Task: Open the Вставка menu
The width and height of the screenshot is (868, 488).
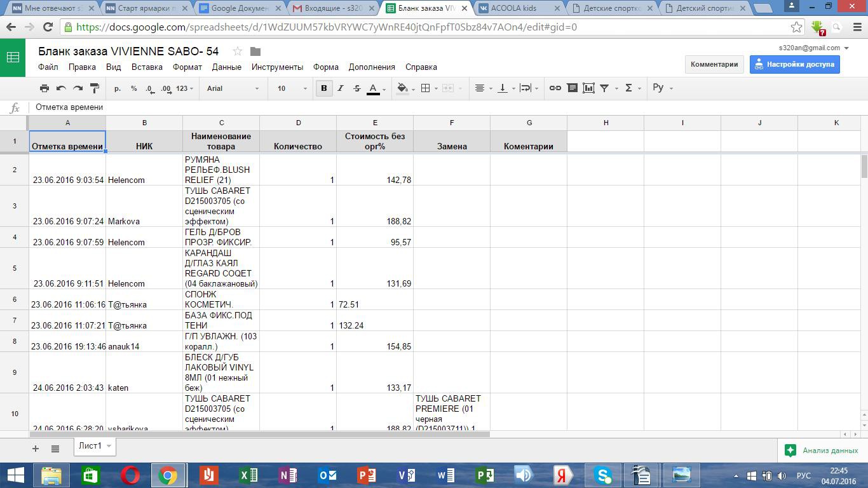Action: tap(147, 67)
